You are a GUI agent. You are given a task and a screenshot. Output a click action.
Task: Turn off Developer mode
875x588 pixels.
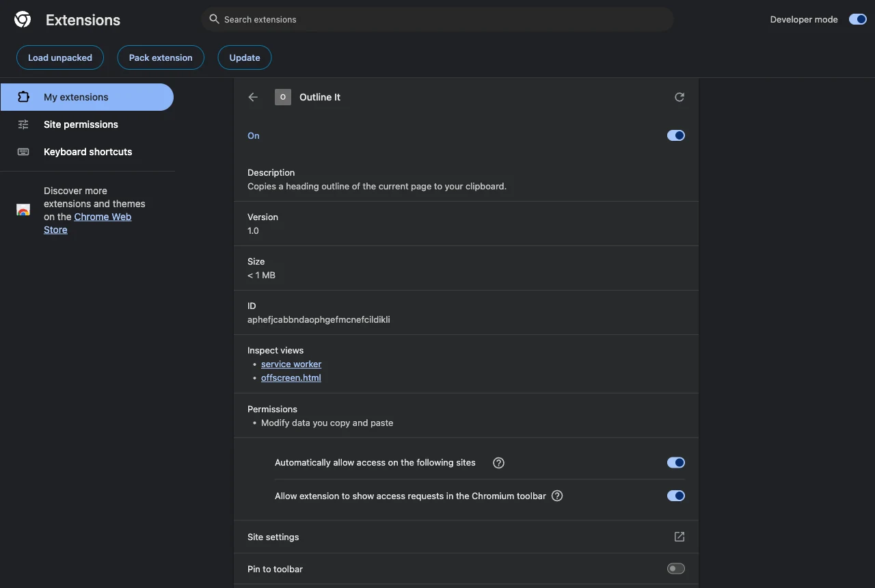pyautogui.click(x=858, y=19)
